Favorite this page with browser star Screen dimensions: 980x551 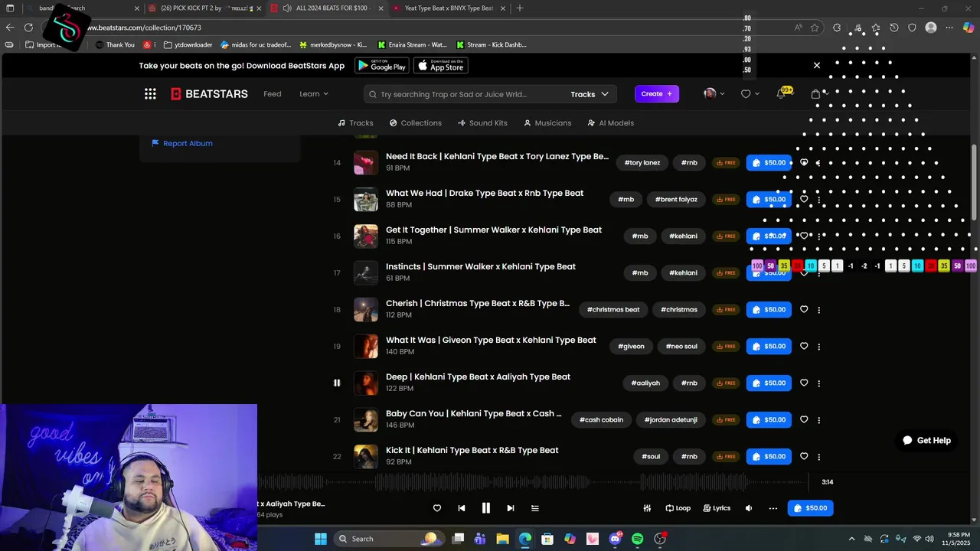click(815, 28)
